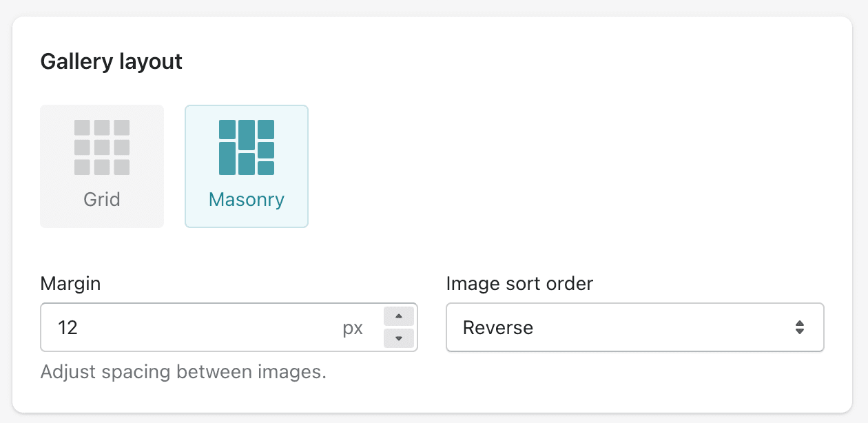Increase margin with the up arrow
The width and height of the screenshot is (868, 423).
coord(398,316)
